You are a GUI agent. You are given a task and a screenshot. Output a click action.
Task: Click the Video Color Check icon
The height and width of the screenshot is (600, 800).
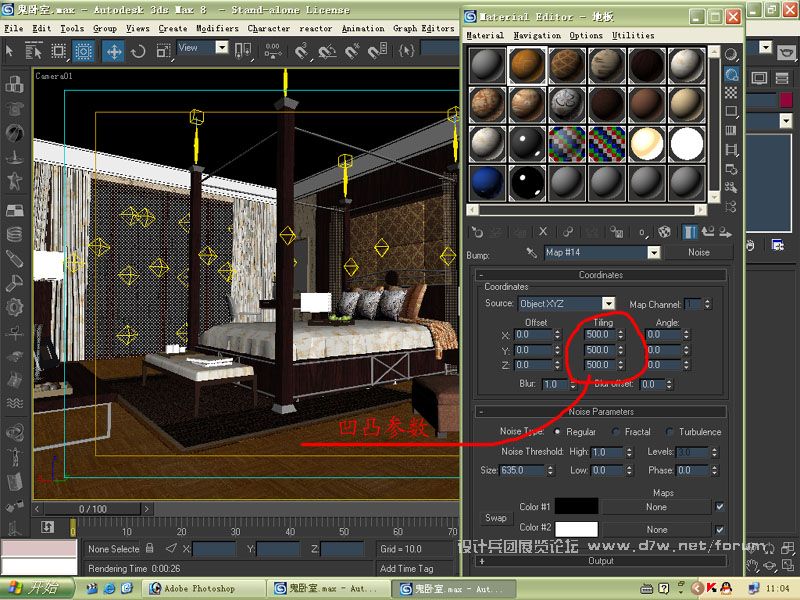click(731, 130)
